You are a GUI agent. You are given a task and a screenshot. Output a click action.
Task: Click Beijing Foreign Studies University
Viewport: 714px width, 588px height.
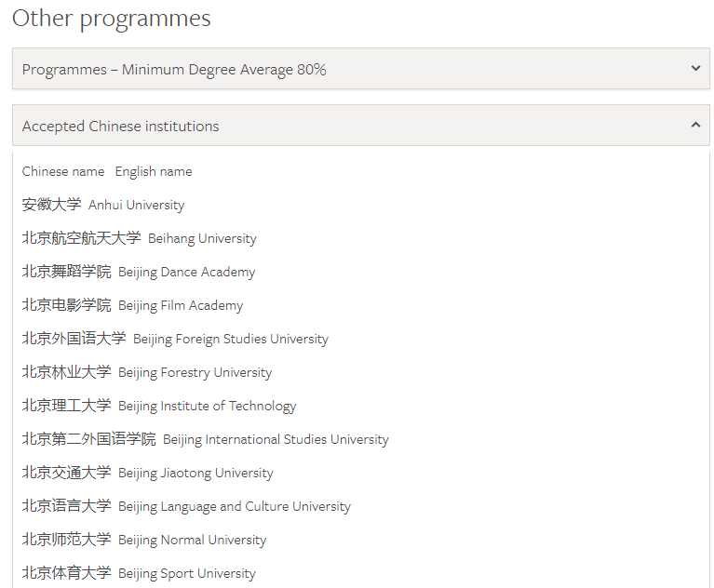coord(231,339)
